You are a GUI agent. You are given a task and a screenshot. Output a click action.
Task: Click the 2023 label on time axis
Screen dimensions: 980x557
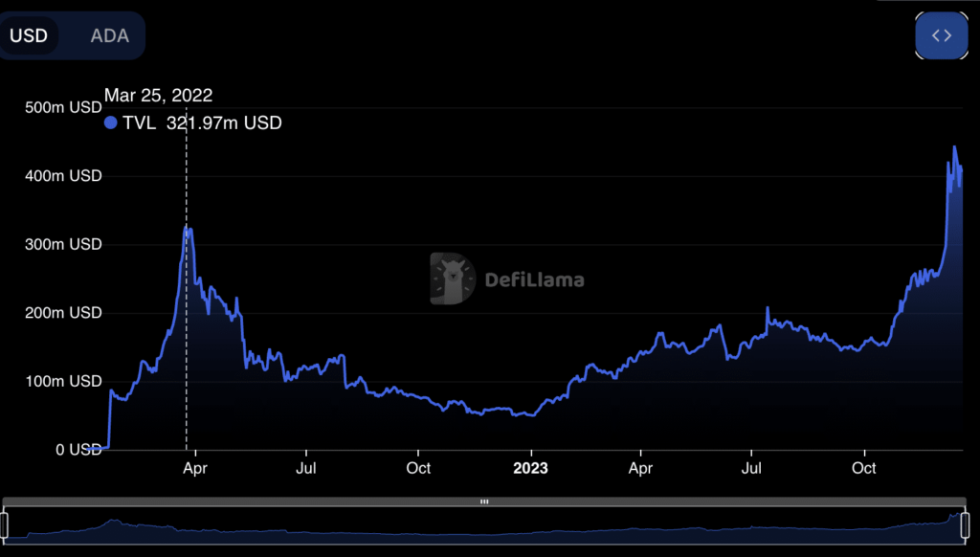point(531,468)
